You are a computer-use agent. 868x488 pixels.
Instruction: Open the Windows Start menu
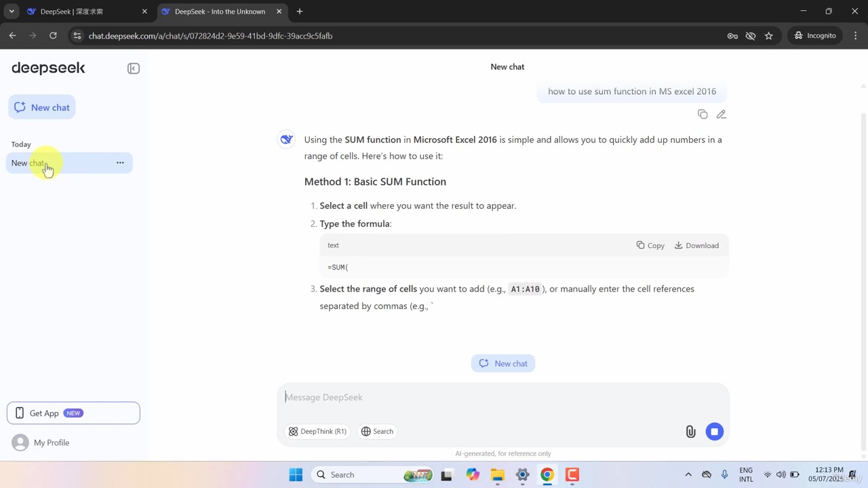point(296,474)
